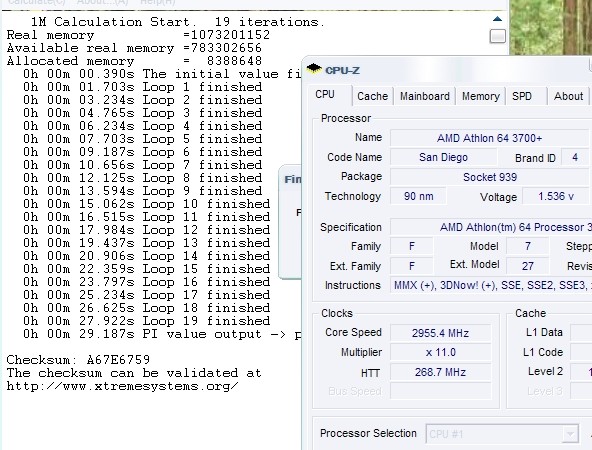Click the Ext. Model value 27
Viewport: 592px width, 450px height.
(x=527, y=266)
